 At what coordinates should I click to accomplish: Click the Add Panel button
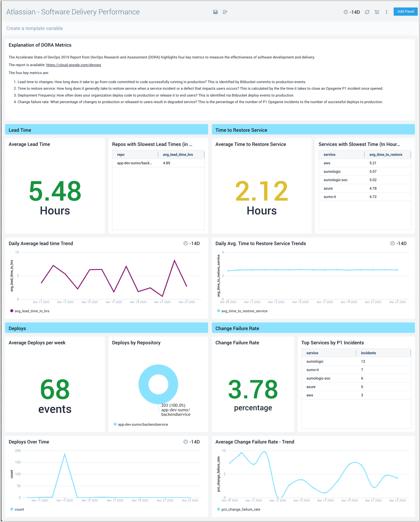tap(405, 12)
